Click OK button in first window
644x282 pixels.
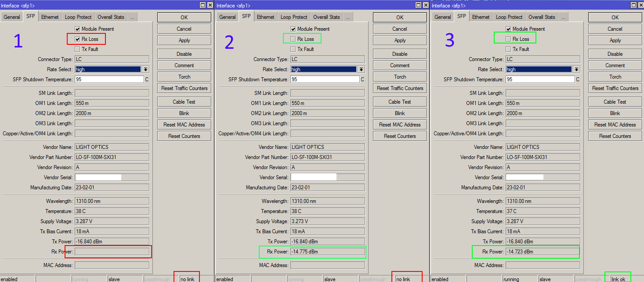coord(184,17)
